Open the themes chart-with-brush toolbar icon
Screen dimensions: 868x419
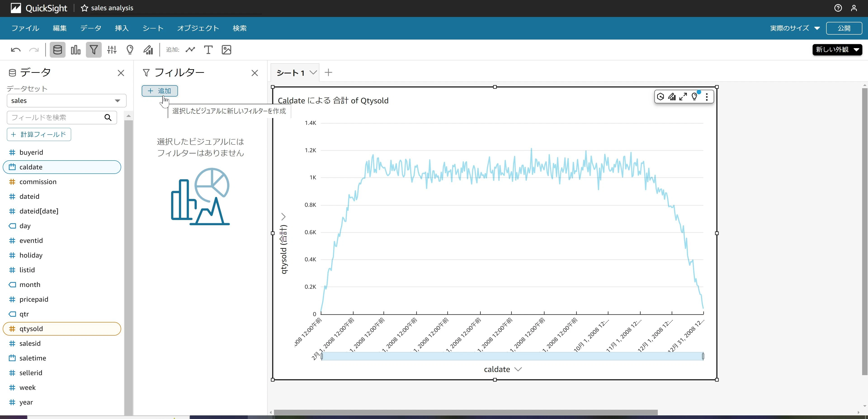click(x=148, y=50)
